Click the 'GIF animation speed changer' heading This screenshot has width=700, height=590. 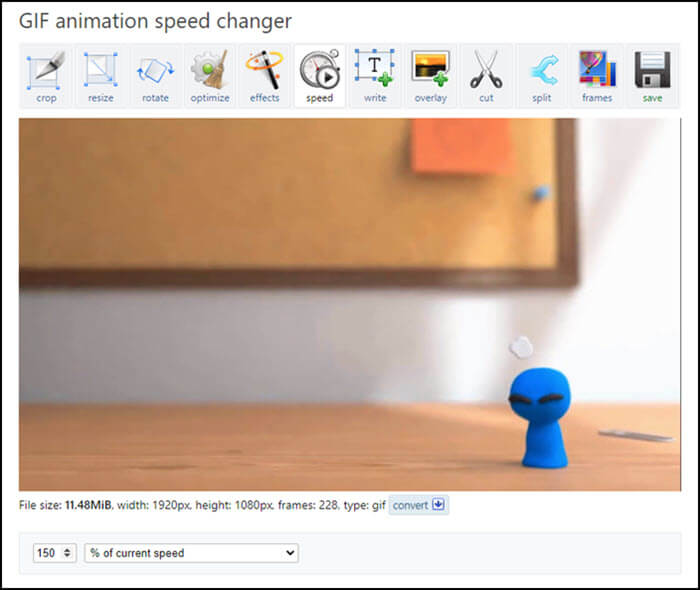click(155, 20)
